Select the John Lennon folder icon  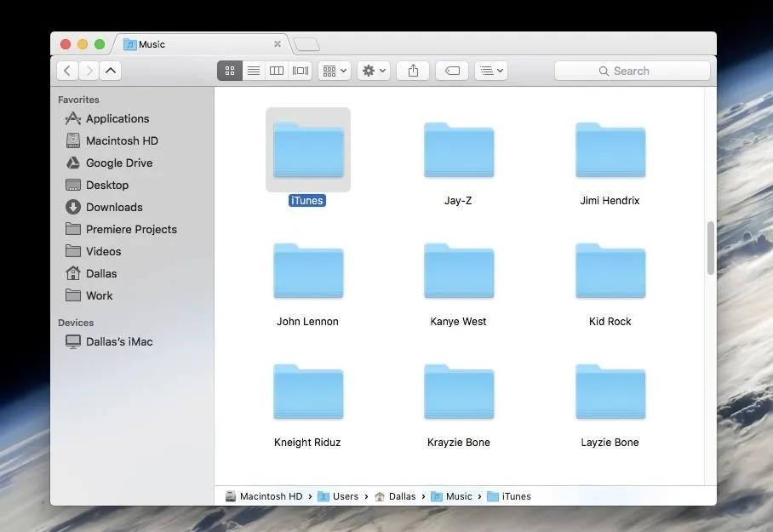click(308, 271)
